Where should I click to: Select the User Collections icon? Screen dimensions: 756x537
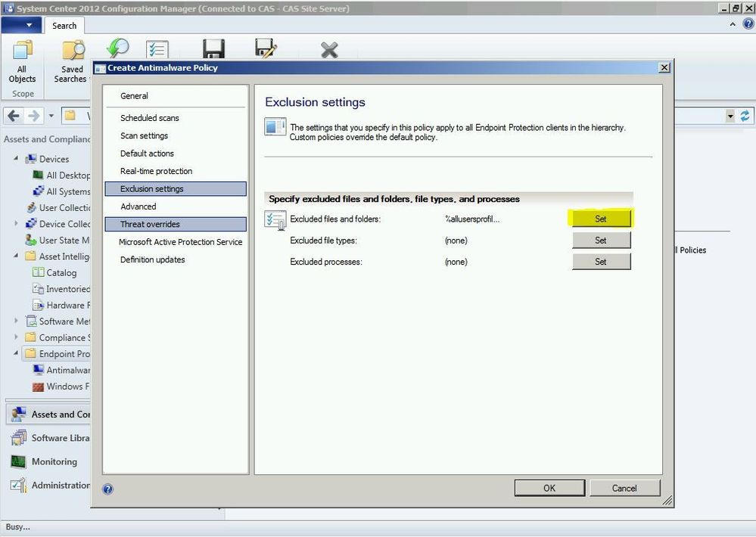31,207
